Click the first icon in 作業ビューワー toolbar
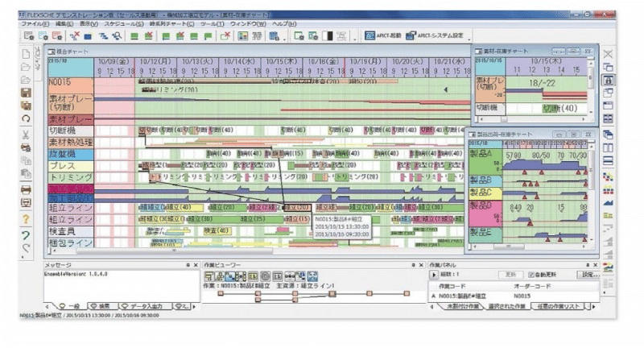Viewport: 644px width, 348px height. click(x=208, y=276)
